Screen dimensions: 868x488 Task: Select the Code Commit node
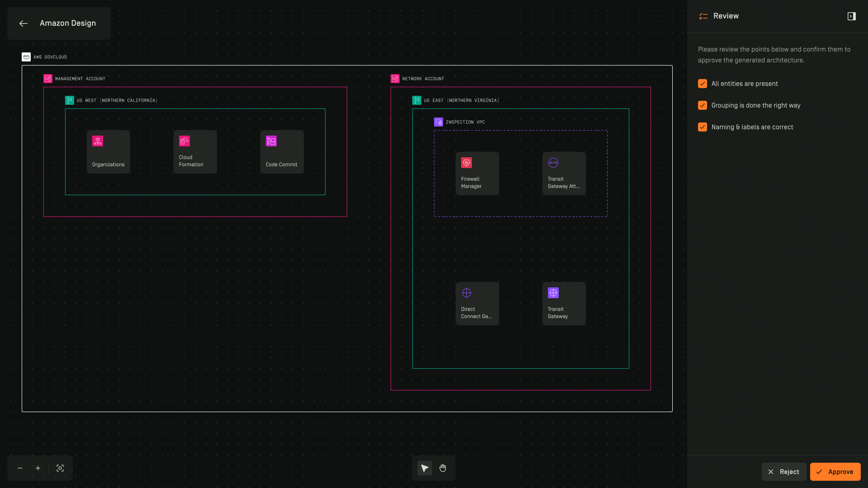coord(282,152)
